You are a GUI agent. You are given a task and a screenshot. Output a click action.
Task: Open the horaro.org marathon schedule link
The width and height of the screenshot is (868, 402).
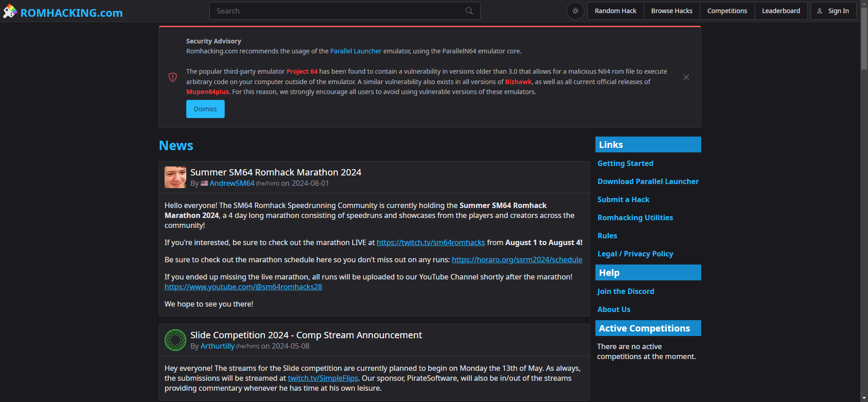(517, 260)
